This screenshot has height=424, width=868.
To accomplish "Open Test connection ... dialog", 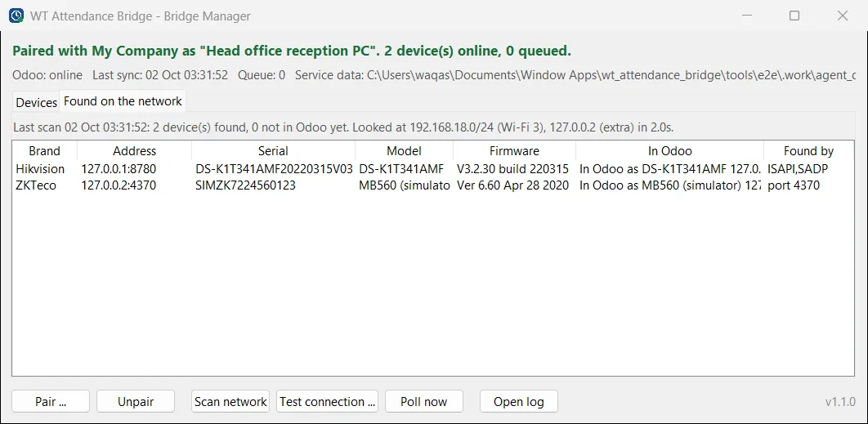I will [x=327, y=401].
